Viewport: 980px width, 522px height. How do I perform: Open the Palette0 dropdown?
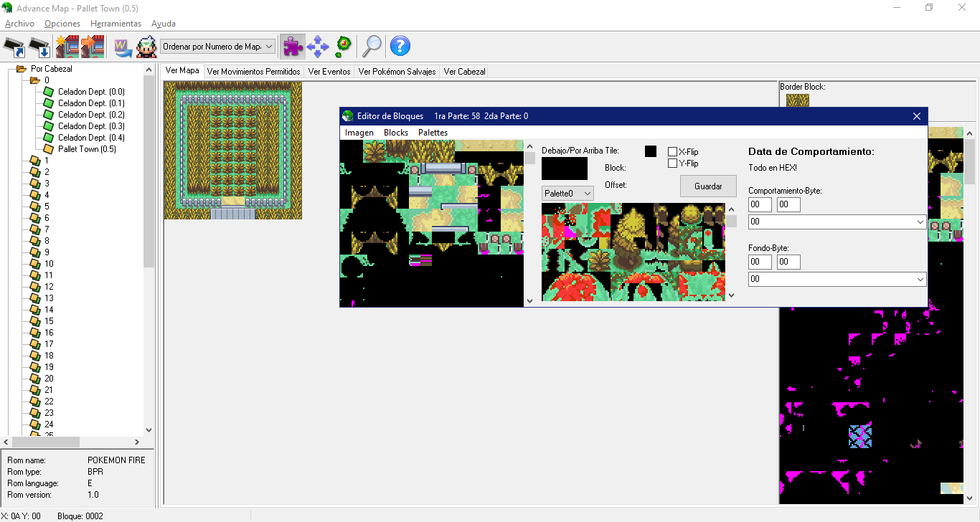tap(567, 194)
